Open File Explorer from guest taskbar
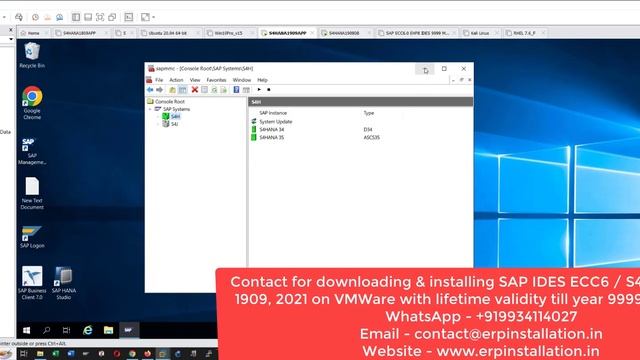Image resolution: width=640 pixels, height=360 pixels. pyautogui.click(x=108, y=330)
